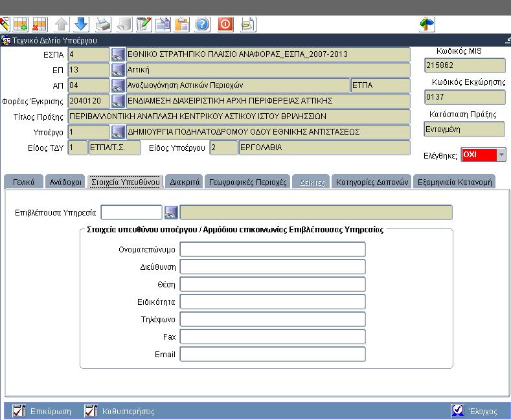511x420 pixels.
Task: Click the Κωδικός Εκχώρησης field 0137
Action: click(x=465, y=97)
